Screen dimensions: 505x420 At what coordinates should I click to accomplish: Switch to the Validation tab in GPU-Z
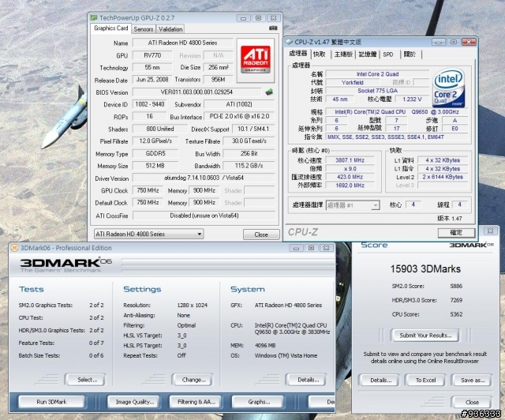pos(170,29)
